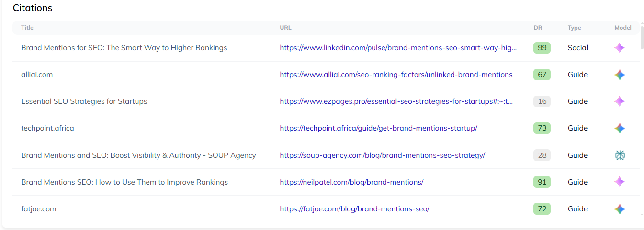644x230 pixels.
Task: Click the Gemini model icon for alliai.com
Action: (x=620, y=75)
